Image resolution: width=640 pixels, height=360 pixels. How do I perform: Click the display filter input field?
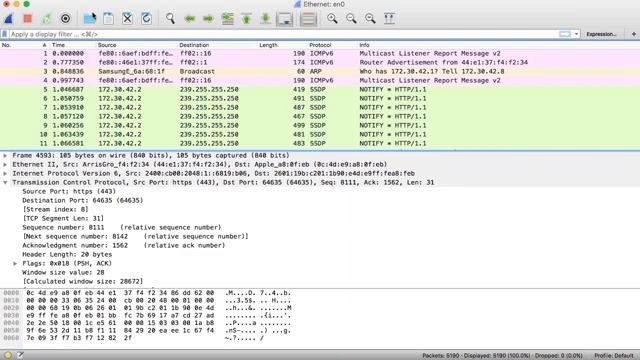(x=283, y=34)
